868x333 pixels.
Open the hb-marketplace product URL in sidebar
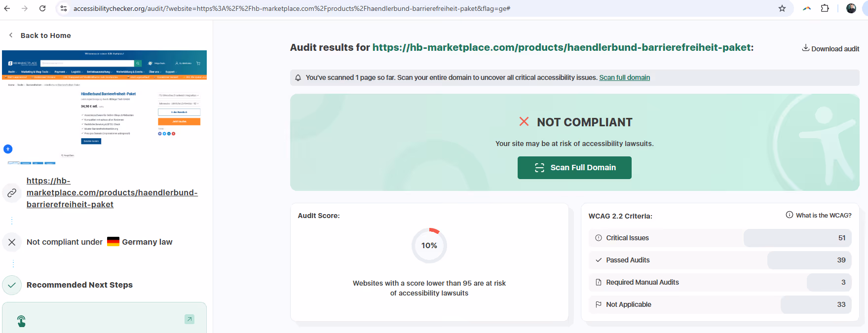(112, 192)
